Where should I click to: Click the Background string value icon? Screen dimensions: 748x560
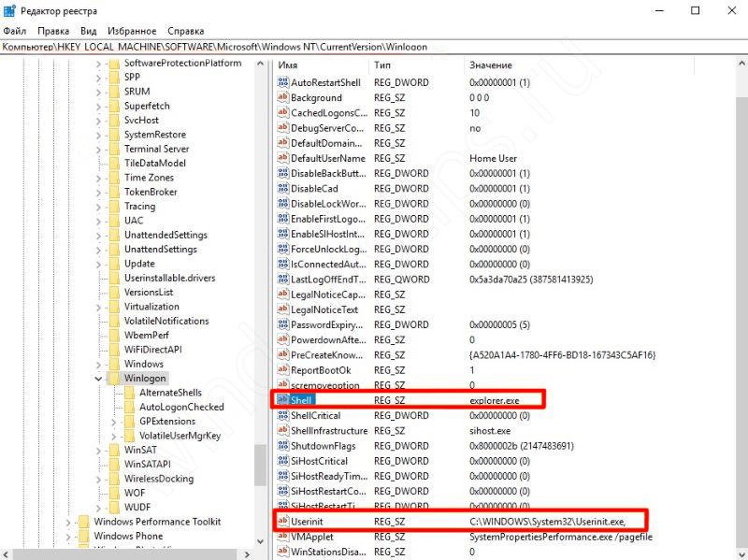tap(283, 97)
